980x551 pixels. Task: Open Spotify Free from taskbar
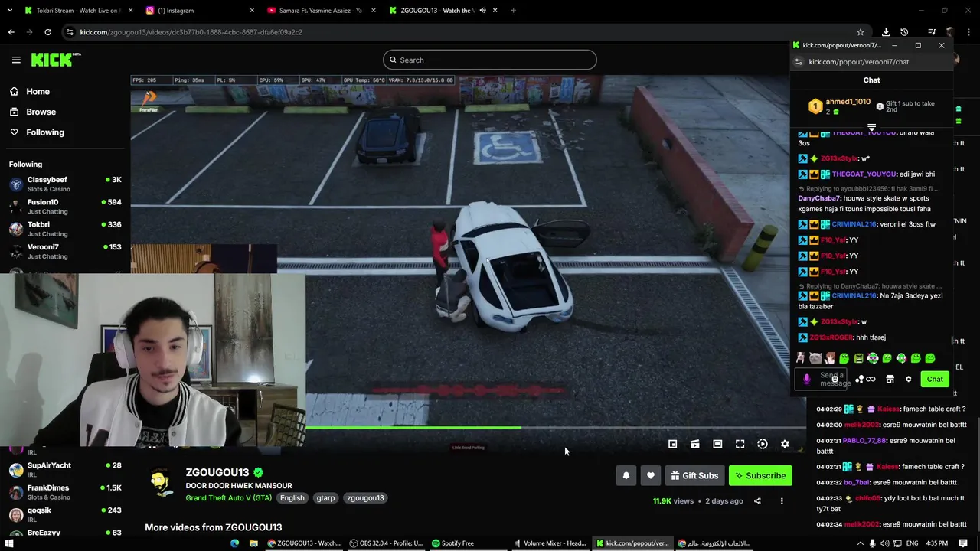(452, 543)
